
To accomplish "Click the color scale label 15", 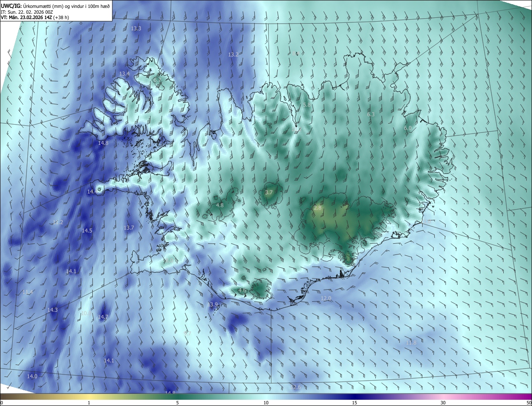I will (355, 403).
